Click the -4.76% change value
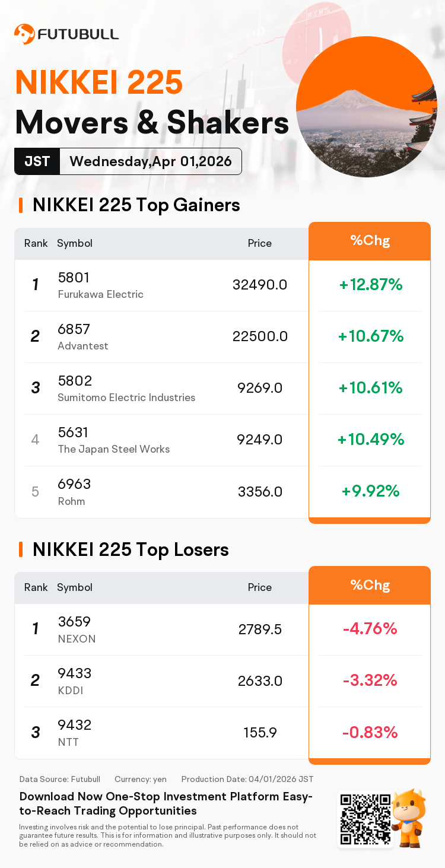 [x=370, y=629]
